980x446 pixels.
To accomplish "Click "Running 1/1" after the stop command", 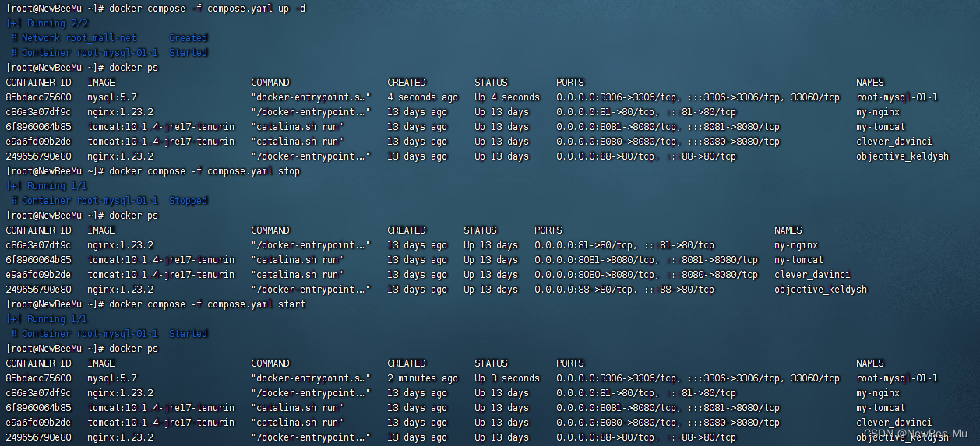I will 47,186.
